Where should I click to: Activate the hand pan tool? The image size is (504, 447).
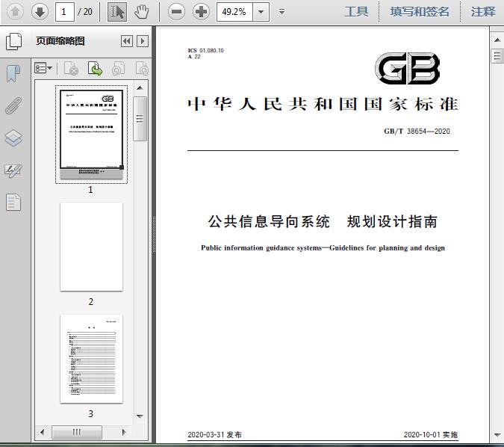pyautogui.click(x=141, y=12)
